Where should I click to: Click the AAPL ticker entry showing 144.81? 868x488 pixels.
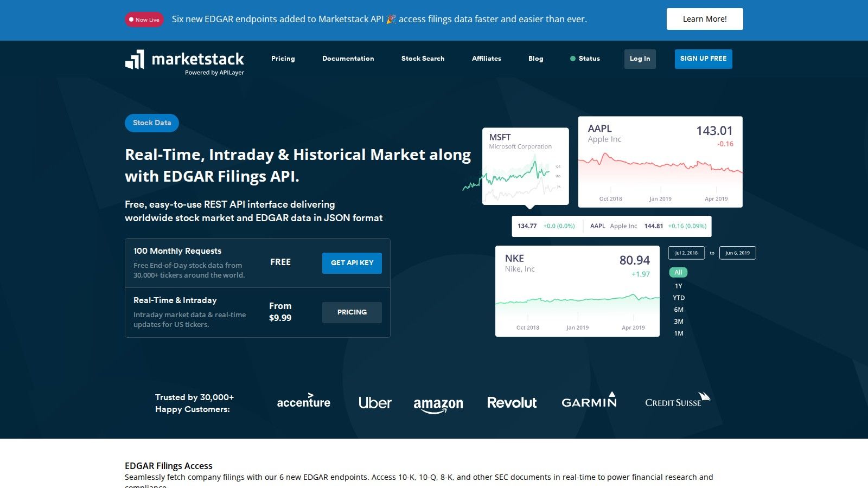648,226
